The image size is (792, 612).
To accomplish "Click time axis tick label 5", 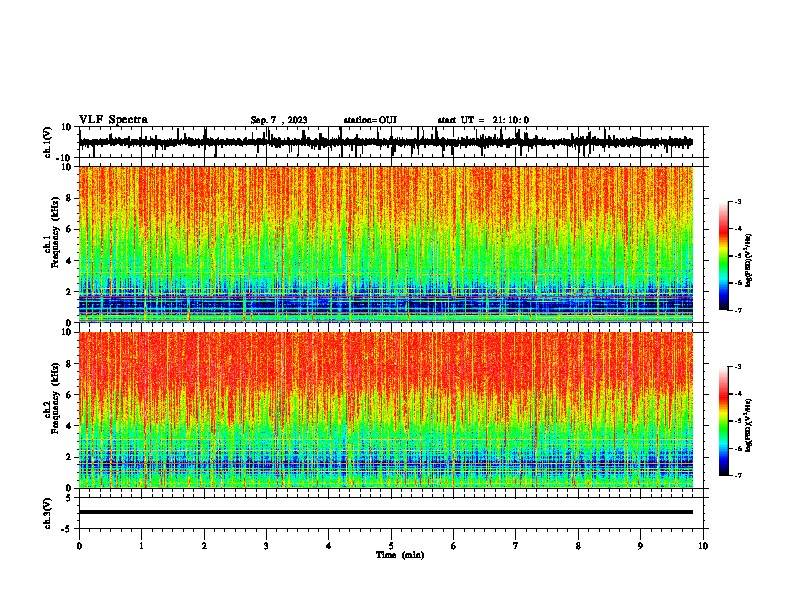I will coord(391,546).
